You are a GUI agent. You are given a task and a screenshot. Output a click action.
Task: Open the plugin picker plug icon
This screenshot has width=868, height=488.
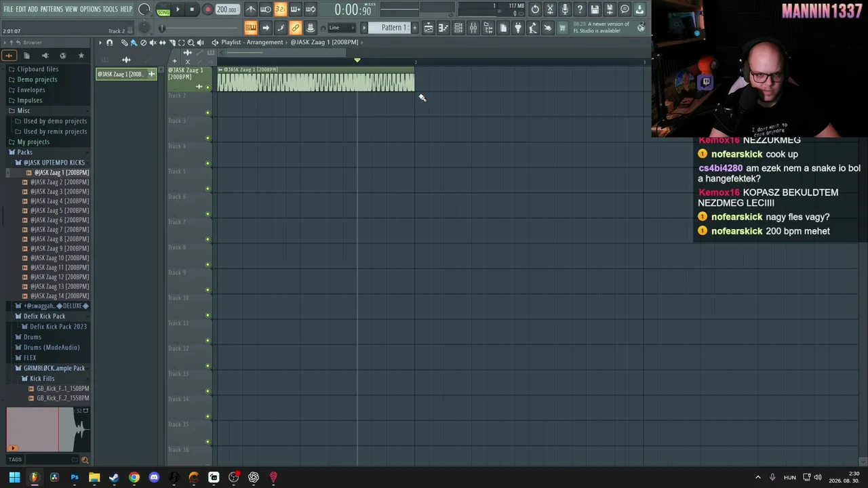click(518, 28)
